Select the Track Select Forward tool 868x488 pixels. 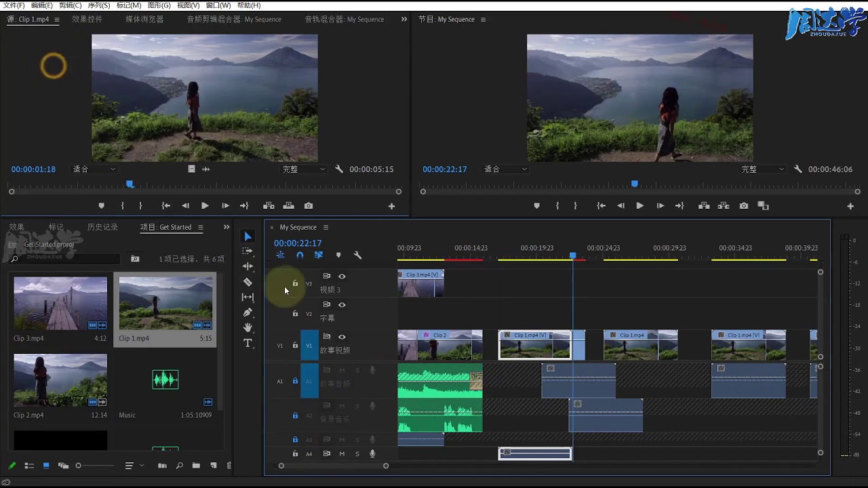point(248,251)
